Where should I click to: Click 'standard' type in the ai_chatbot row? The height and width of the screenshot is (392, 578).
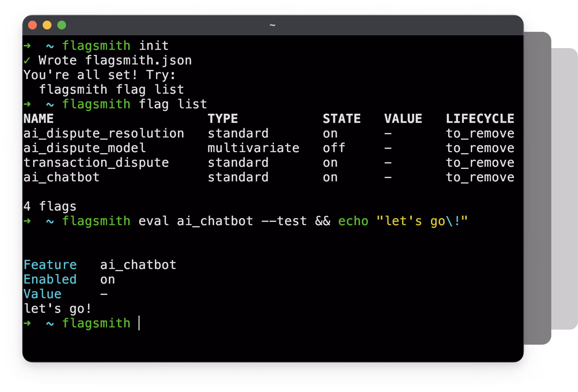coord(238,178)
